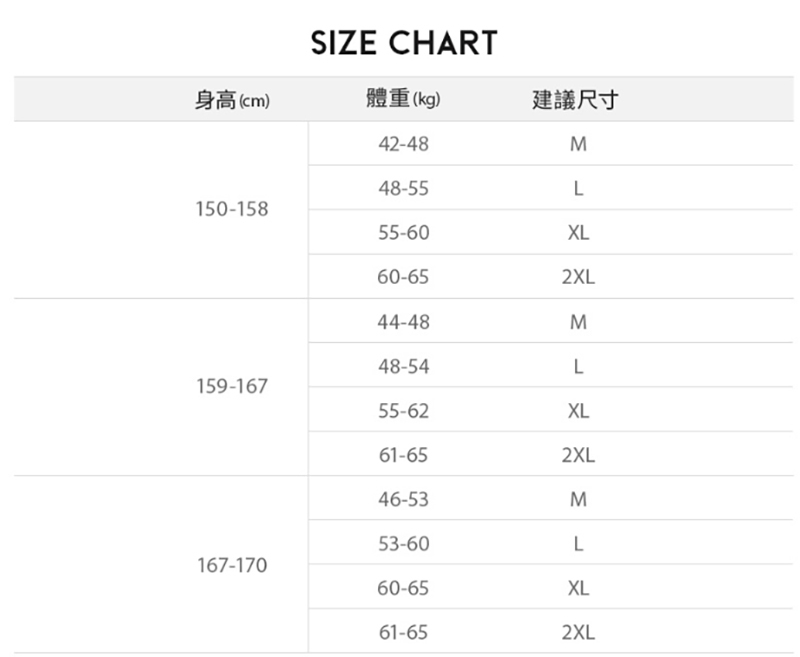Click the 建議尺寸 column header
This screenshot has width=800, height=657.
click(x=576, y=100)
